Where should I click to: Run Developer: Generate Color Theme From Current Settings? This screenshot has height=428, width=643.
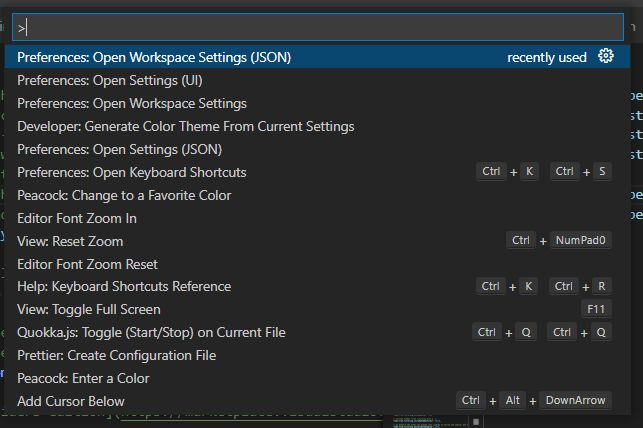317,126
